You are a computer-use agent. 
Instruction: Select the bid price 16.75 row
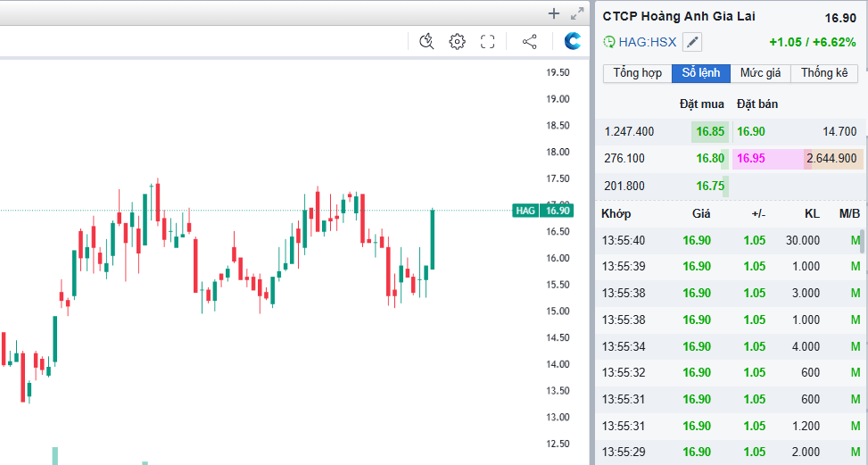click(x=710, y=186)
